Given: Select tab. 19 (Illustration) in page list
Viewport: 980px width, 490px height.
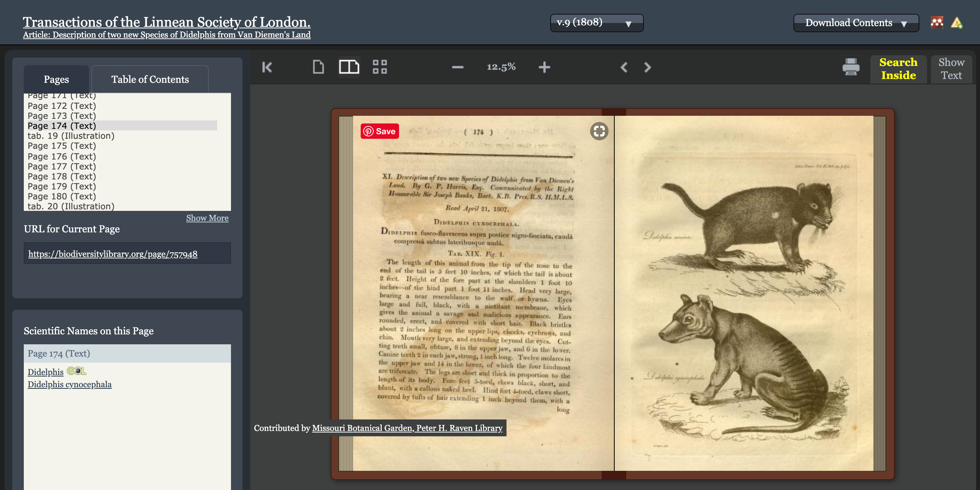Looking at the screenshot, I should [71, 136].
